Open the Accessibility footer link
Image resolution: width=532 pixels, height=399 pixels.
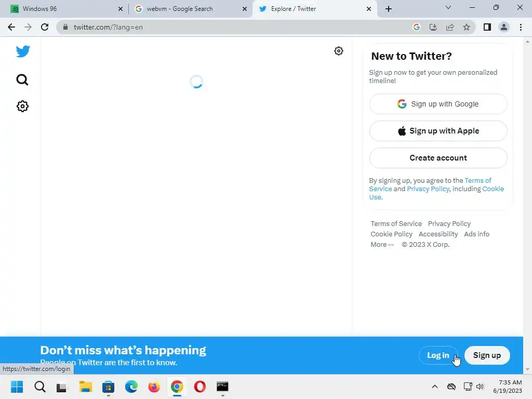pyautogui.click(x=438, y=234)
